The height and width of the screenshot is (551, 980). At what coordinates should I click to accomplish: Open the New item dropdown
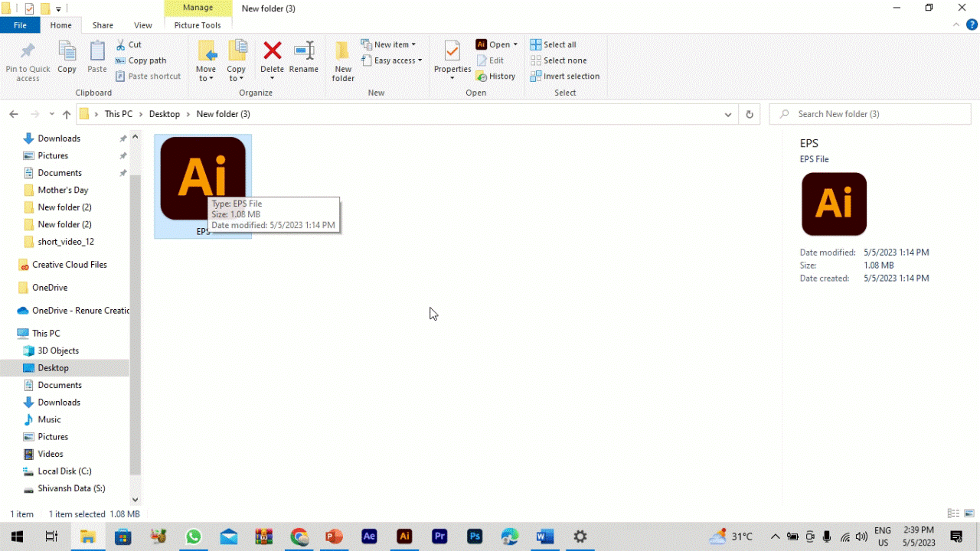390,44
